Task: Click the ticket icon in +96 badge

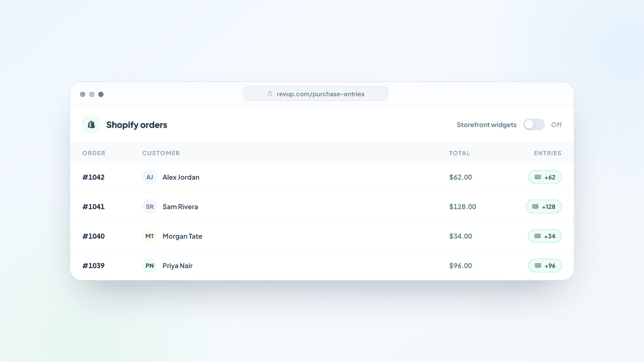Action: point(538,265)
